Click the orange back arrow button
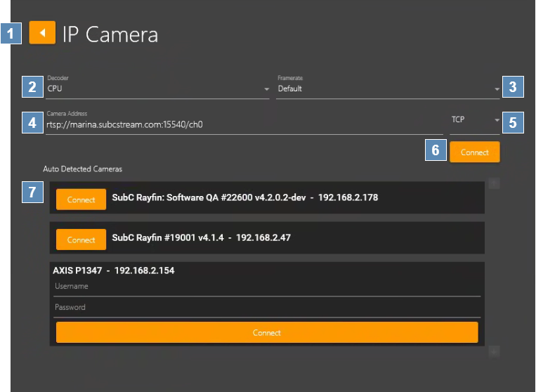 (42, 33)
